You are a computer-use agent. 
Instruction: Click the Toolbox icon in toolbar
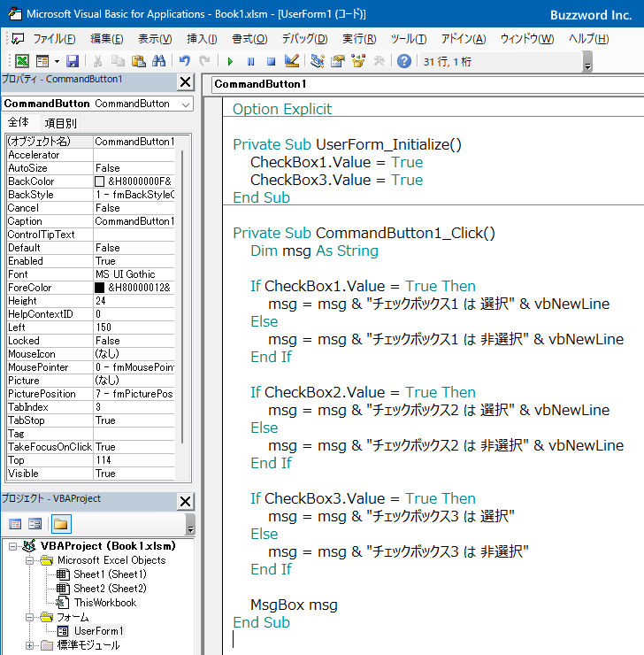[x=379, y=61]
